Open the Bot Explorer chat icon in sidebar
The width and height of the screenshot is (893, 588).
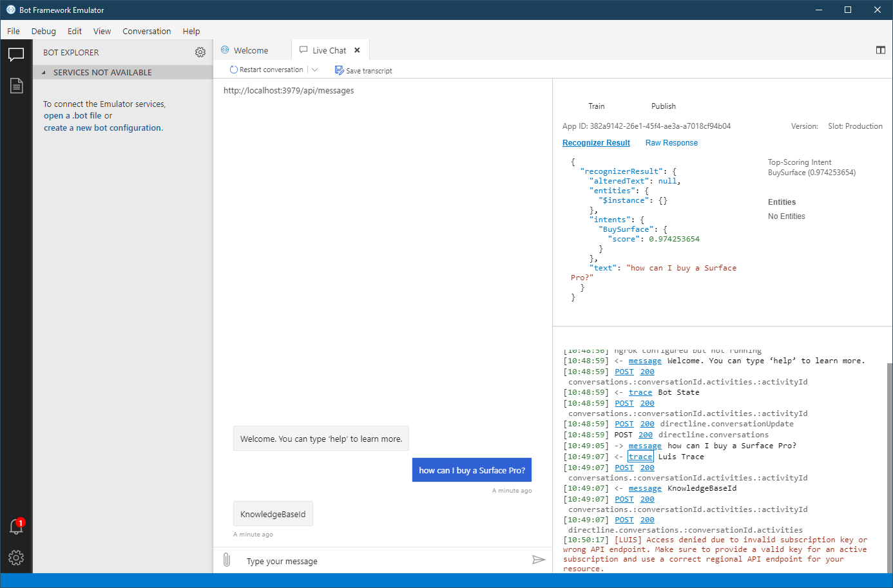click(16, 55)
